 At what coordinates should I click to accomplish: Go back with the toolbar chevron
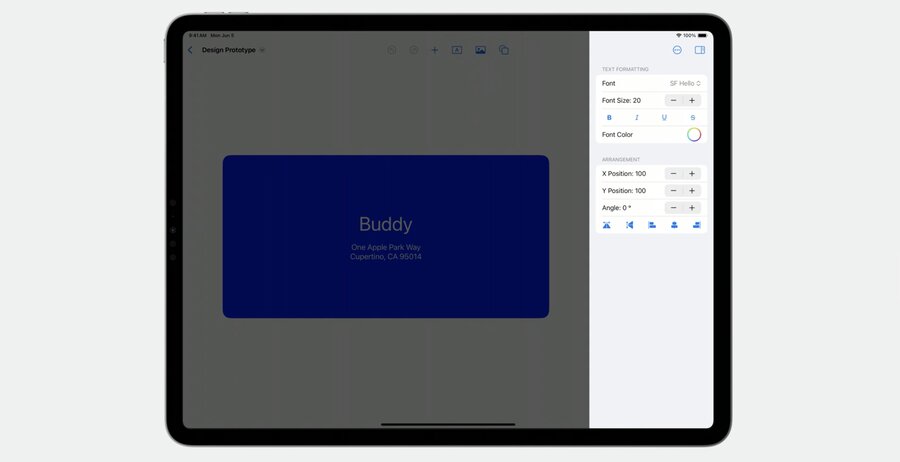(190, 51)
